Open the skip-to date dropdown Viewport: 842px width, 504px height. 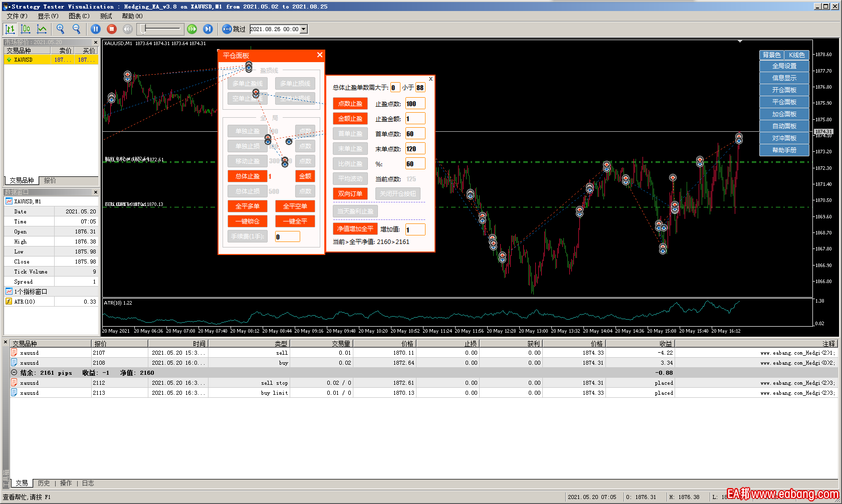(x=304, y=29)
